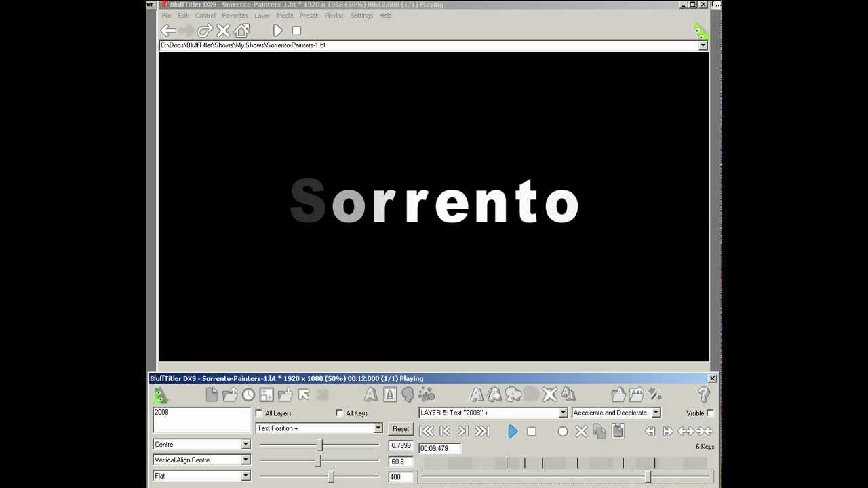Delete current key with X button
The width and height of the screenshot is (868, 488).
point(581,431)
